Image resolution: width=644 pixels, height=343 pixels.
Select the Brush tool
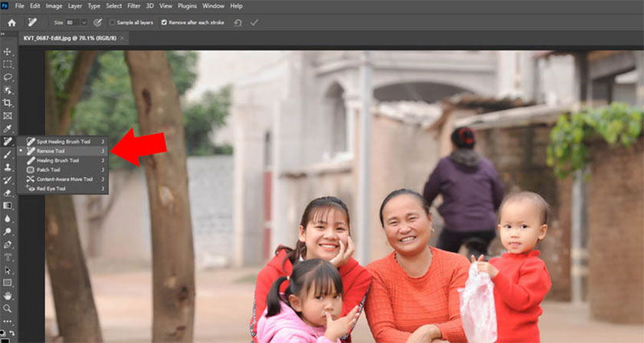coord(8,155)
